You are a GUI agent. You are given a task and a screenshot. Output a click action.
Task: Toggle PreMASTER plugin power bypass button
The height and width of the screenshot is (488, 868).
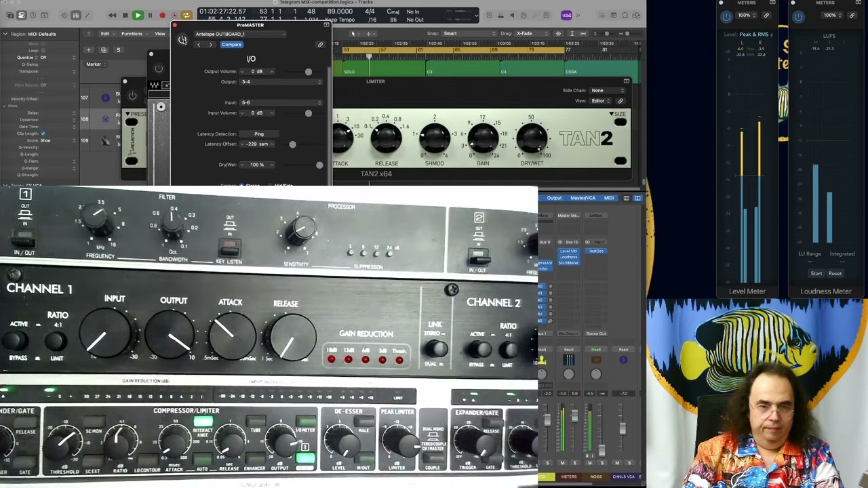tap(182, 40)
